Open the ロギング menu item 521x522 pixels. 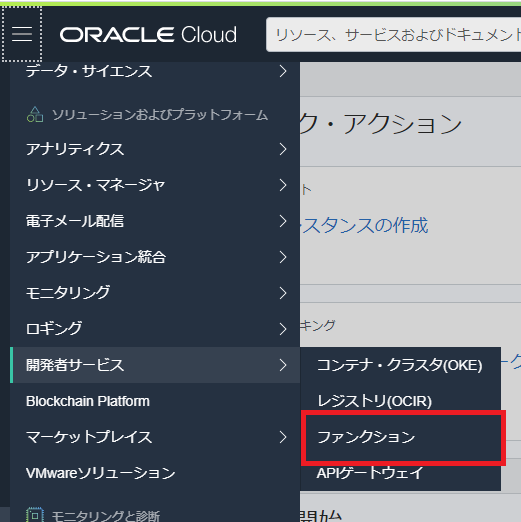pyautogui.click(x=155, y=329)
